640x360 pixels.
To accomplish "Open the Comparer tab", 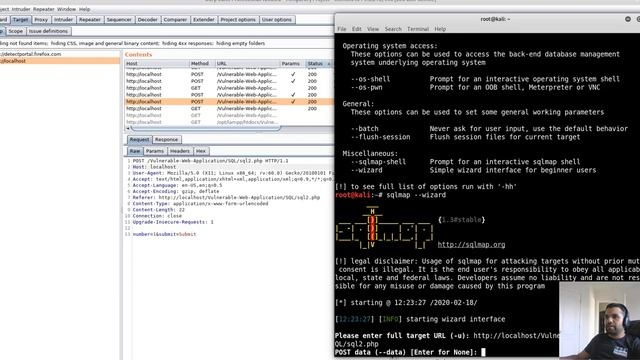I will (x=175, y=20).
